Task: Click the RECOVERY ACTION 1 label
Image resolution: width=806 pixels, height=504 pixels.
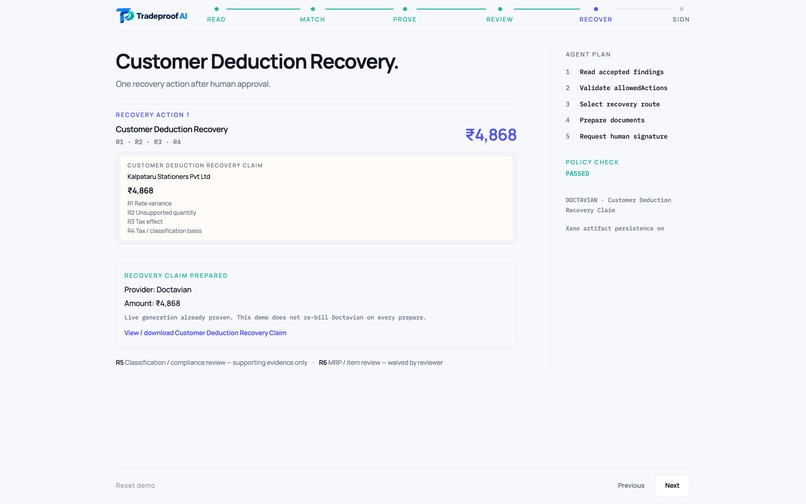Action: pyautogui.click(x=152, y=115)
